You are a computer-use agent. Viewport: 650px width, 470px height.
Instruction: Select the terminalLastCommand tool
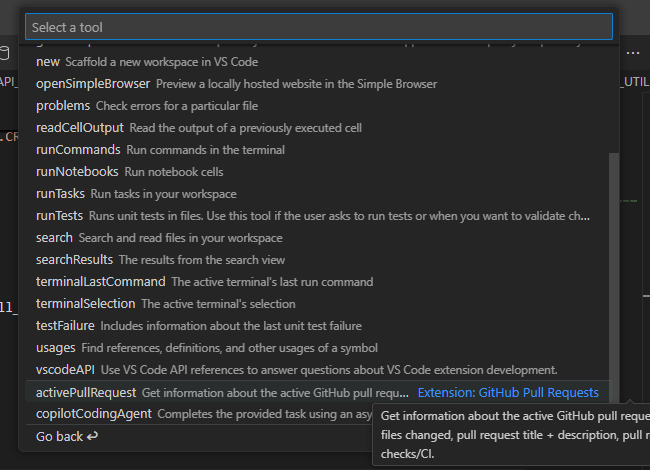pos(100,281)
